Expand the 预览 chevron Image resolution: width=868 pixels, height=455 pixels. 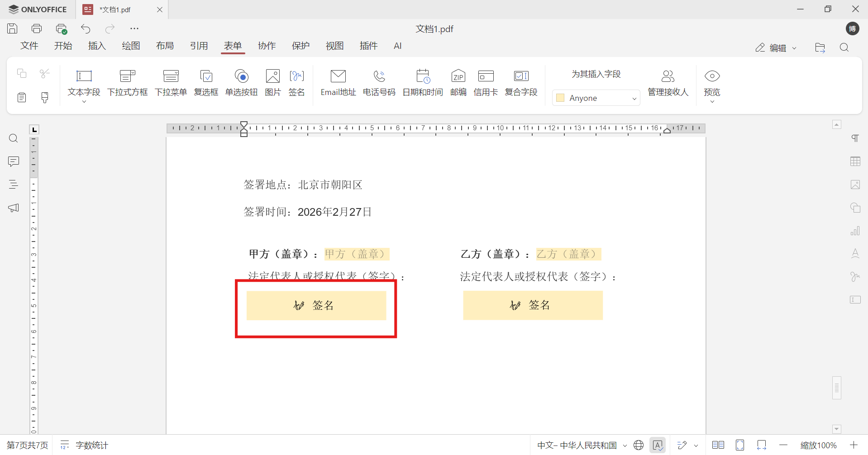coord(712,100)
